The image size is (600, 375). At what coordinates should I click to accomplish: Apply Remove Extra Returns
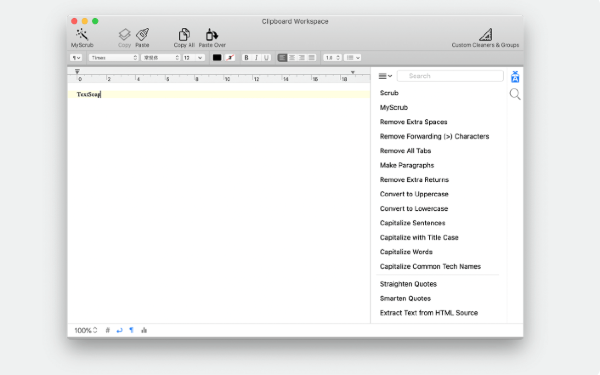(414, 180)
